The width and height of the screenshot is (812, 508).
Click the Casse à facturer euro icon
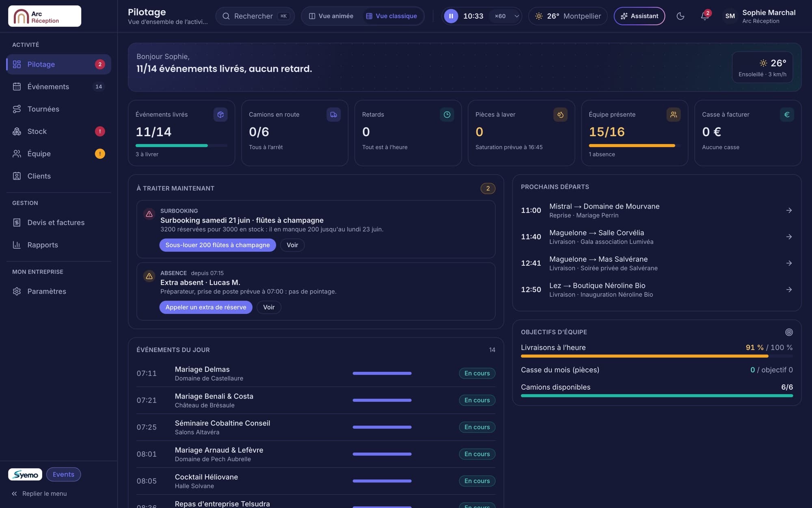tap(787, 115)
